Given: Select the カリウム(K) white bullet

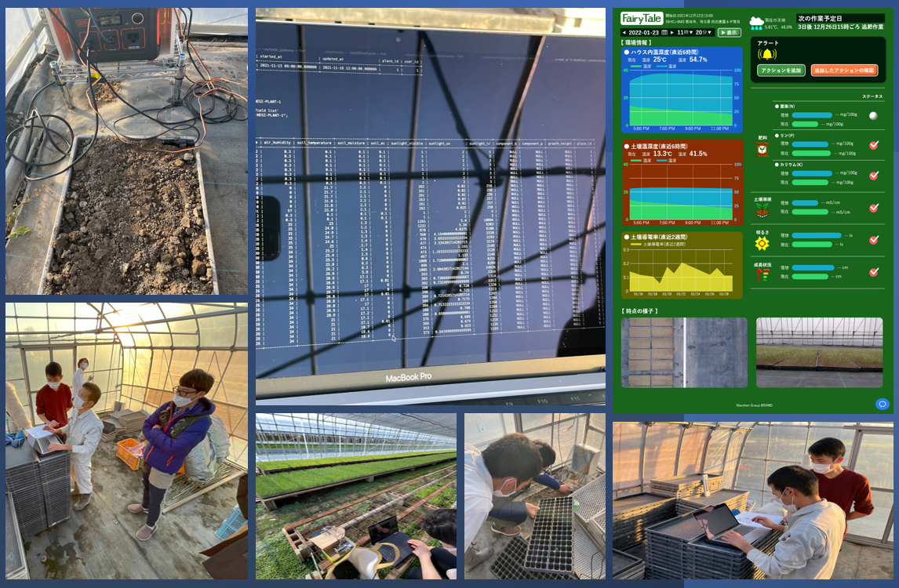Looking at the screenshot, I should point(777,165).
